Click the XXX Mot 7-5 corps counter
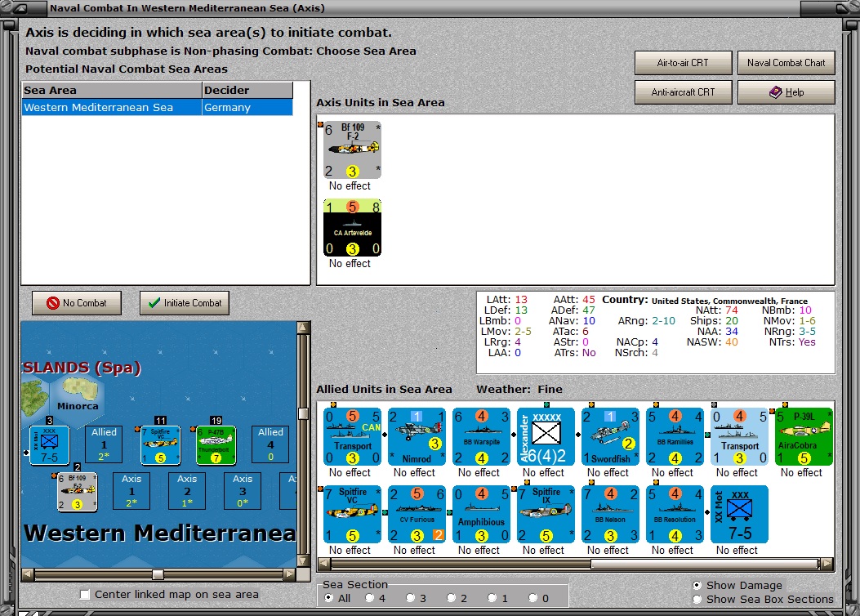Viewport: 860px width, 616px height. (x=739, y=514)
